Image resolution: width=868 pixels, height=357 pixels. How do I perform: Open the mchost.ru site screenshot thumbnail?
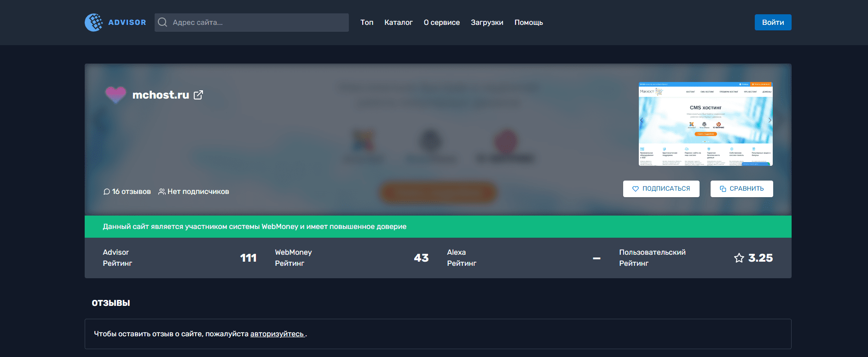[x=706, y=124]
